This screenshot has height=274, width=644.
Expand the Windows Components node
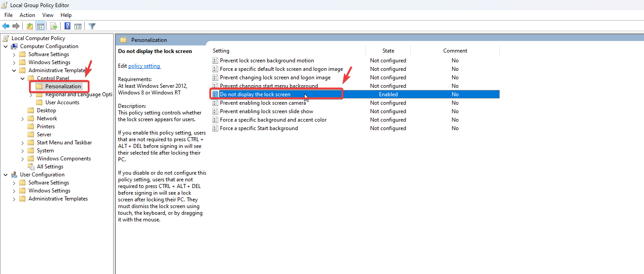[23, 159]
